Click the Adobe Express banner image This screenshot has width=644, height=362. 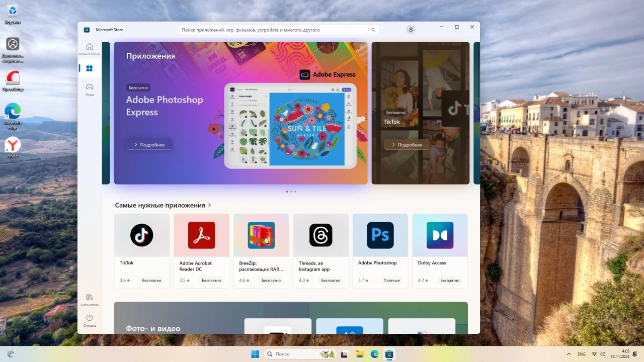[x=240, y=113]
